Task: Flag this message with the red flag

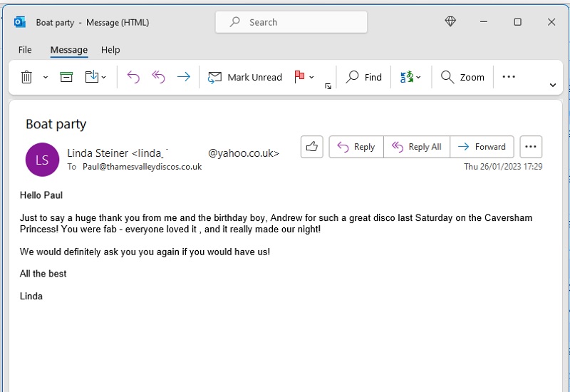Action: pos(299,77)
